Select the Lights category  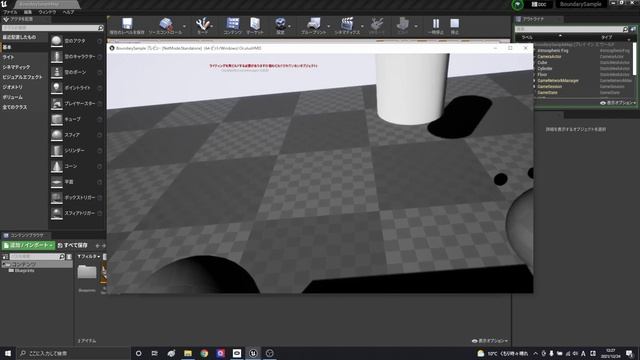[x=8, y=57]
